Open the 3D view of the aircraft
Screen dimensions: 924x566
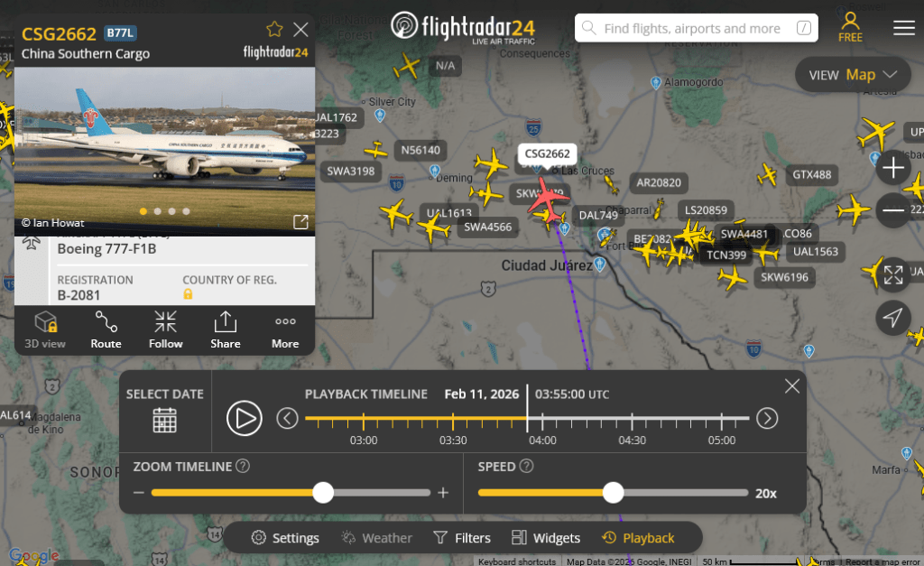click(x=45, y=330)
